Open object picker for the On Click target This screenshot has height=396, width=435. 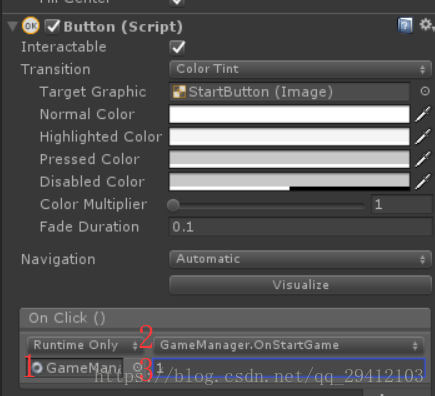[x=137, y=367]
